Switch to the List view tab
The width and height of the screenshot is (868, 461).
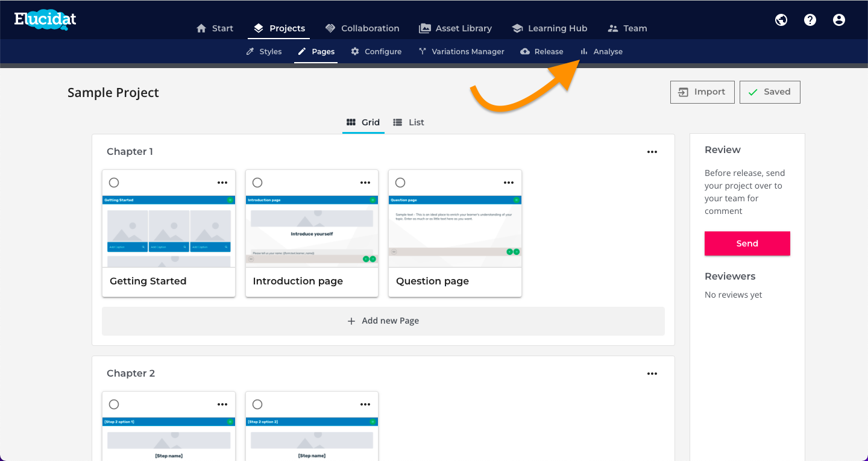[409, 122]
